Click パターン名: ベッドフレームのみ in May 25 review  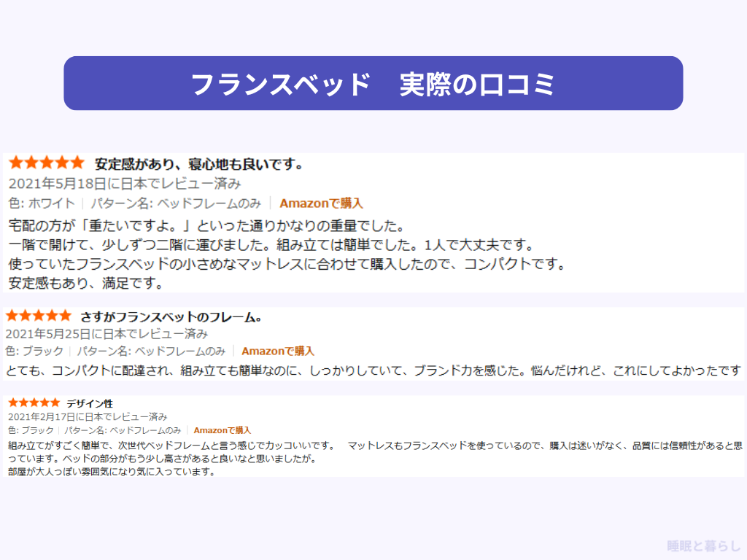pos(151,351)
